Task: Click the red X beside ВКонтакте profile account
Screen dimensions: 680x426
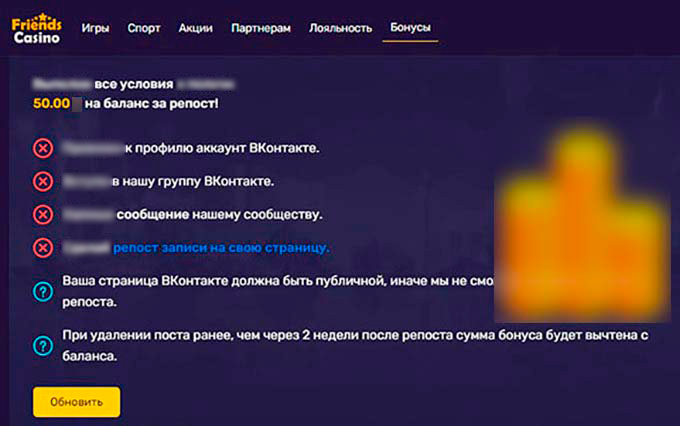Action: [43, 148]
